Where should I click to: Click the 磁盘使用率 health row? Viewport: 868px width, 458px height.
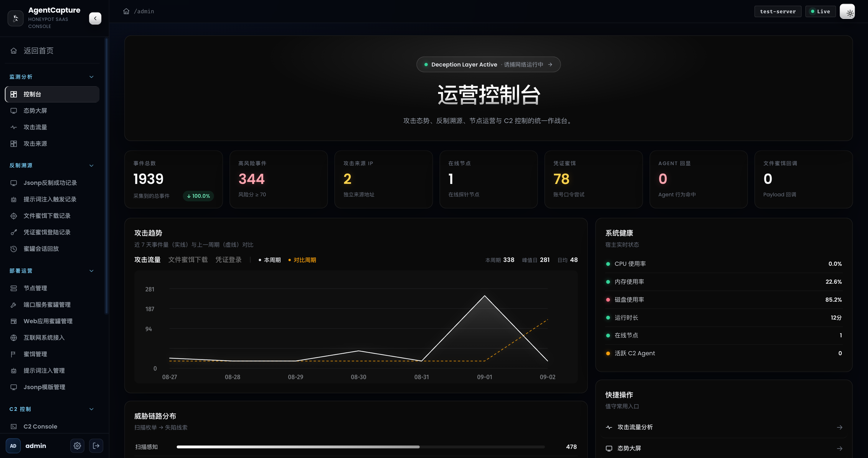(x=724, y=300)
